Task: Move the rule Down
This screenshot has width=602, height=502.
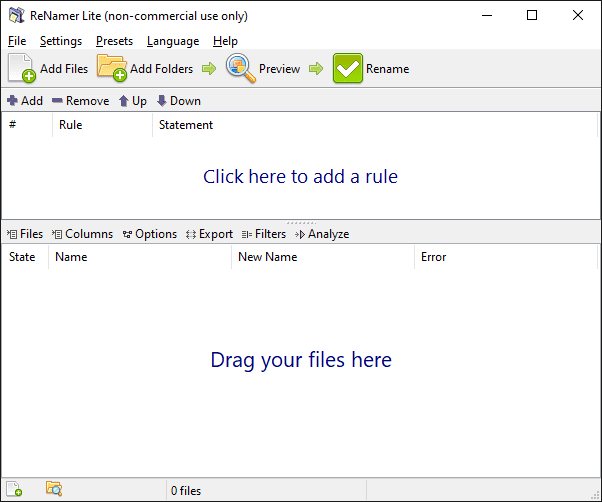Action: coord(179,101)
